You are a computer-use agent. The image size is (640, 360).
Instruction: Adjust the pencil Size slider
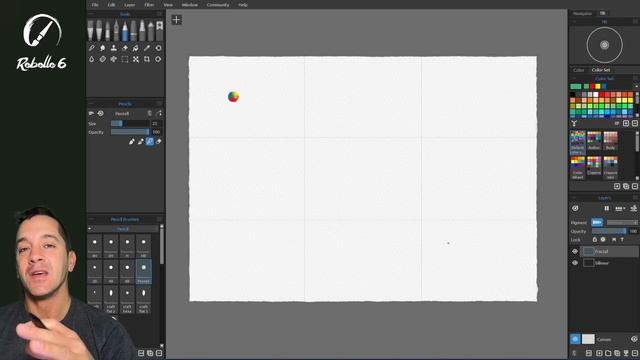click(x=130, y=123)
